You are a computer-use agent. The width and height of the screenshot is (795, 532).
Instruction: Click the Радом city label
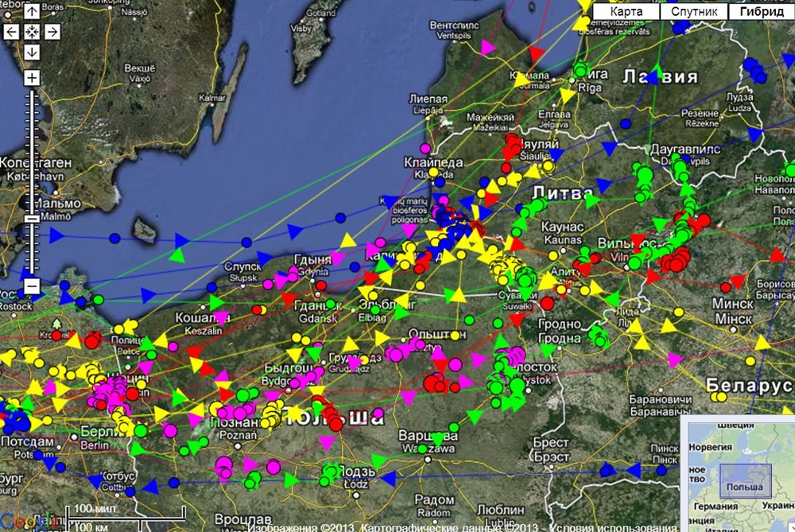(434, 500)
